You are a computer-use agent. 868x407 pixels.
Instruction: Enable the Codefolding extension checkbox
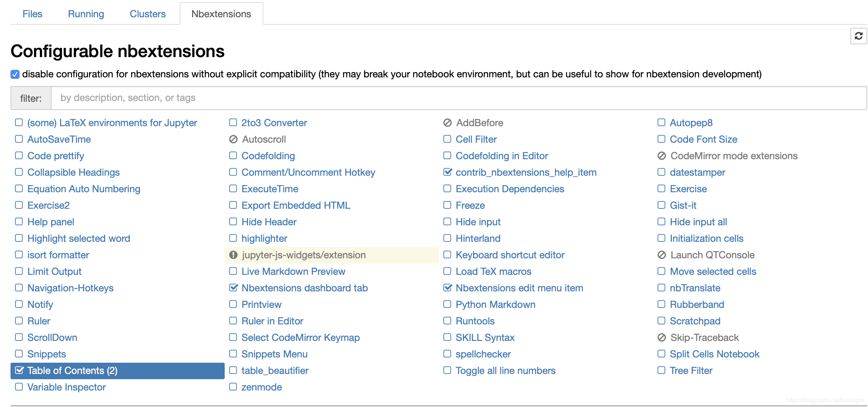tap(233, 156)
